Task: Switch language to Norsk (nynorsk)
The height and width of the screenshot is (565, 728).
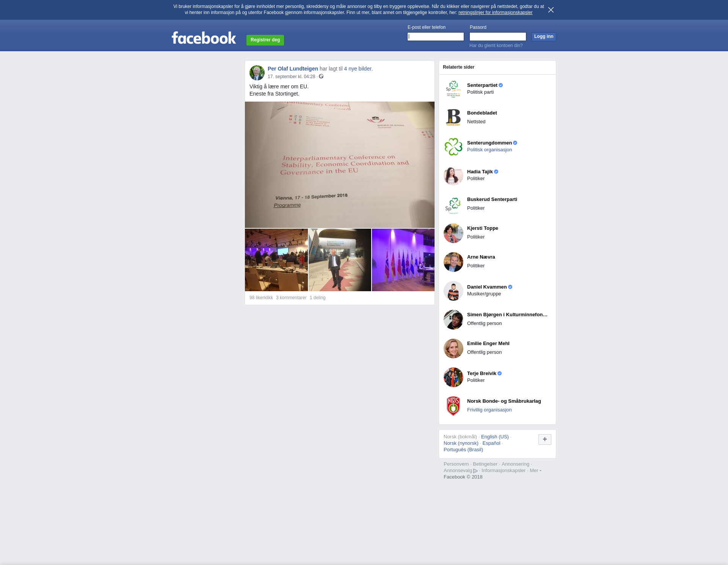Action: (x=461, y=443)
